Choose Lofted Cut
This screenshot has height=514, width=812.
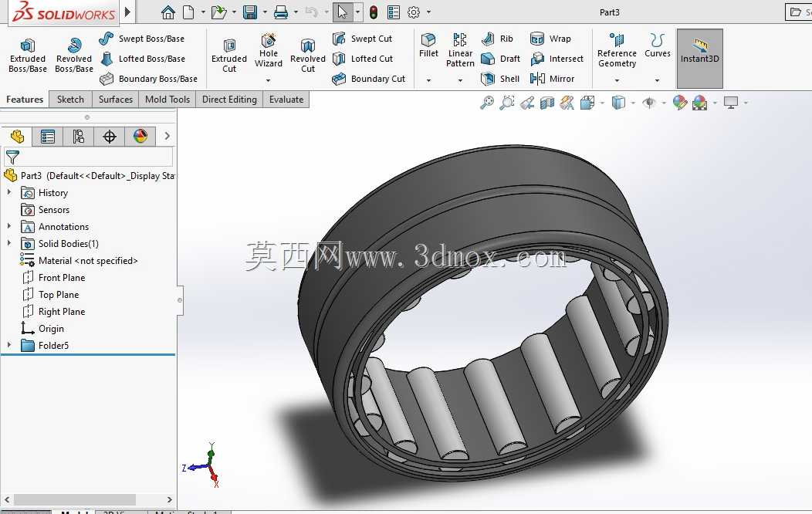pos(363,59)
